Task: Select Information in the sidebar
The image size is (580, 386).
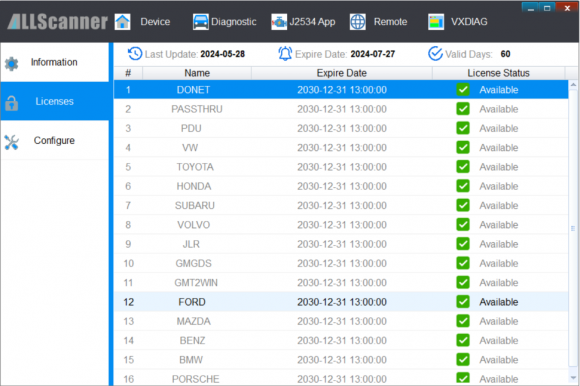Action: point(55,62)
